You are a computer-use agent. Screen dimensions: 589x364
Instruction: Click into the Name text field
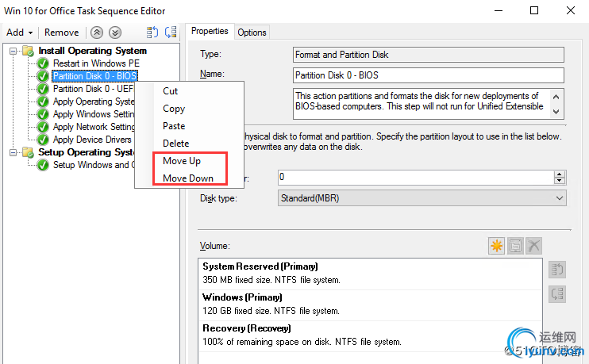(x=428, y=75)
